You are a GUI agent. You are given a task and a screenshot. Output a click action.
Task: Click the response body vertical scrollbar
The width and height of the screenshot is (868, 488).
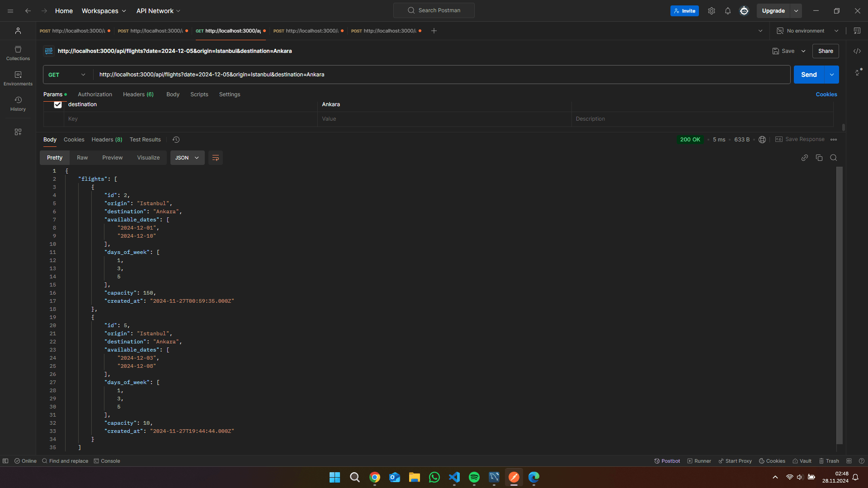click(x=840, y=305)
